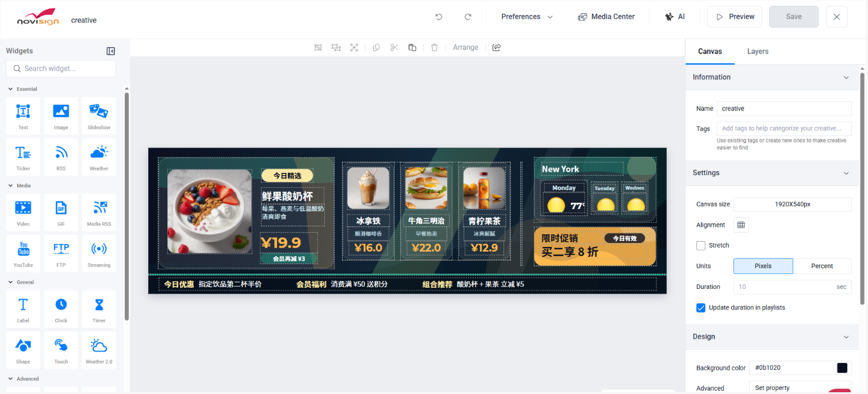
Task: Set units to Pixels
Action: tap(763, 266)
